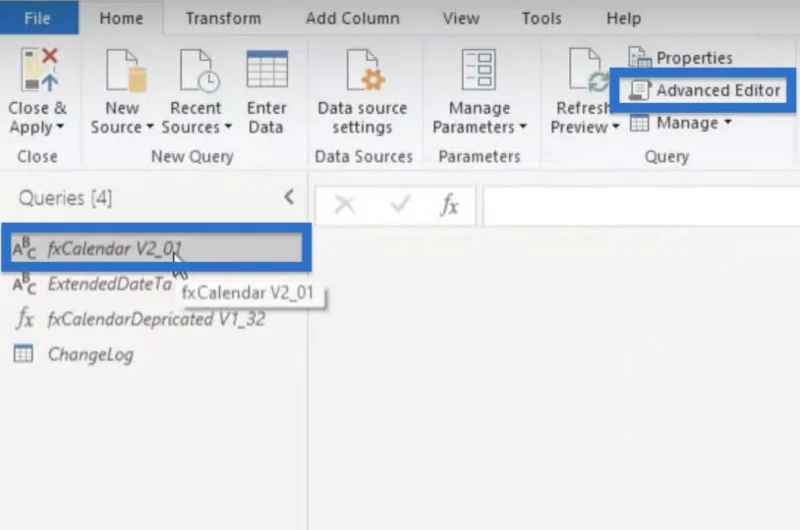Click the Manage Parameters icon
This screenshot has height=530, width=800.
click(x=478, y=69)
